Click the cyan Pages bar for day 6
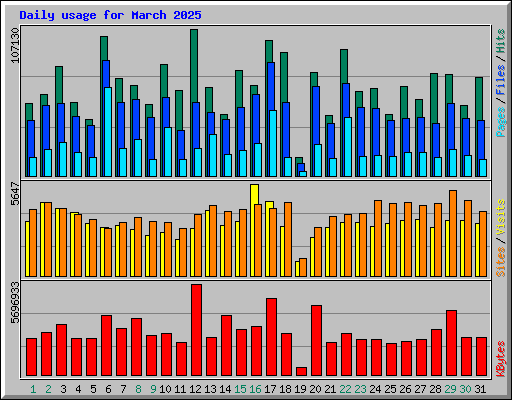The image size is (512, 400). click(108, 132)
